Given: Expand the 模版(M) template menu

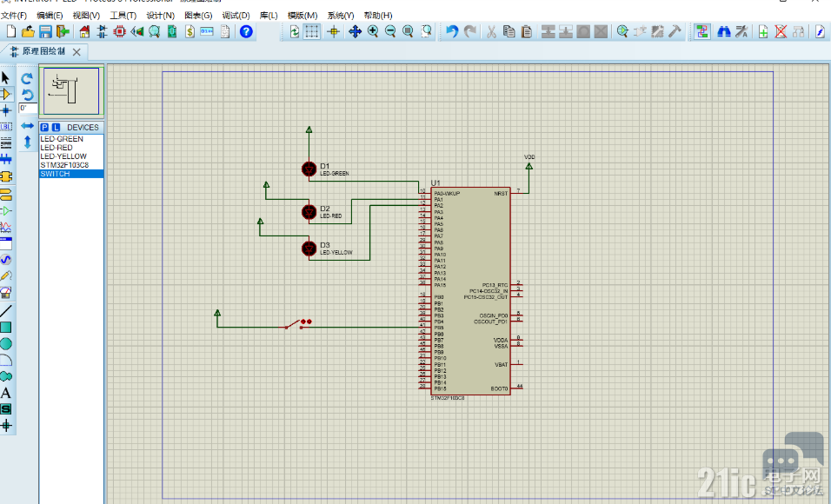Looking at the screenshot, I should coord(302,16).
